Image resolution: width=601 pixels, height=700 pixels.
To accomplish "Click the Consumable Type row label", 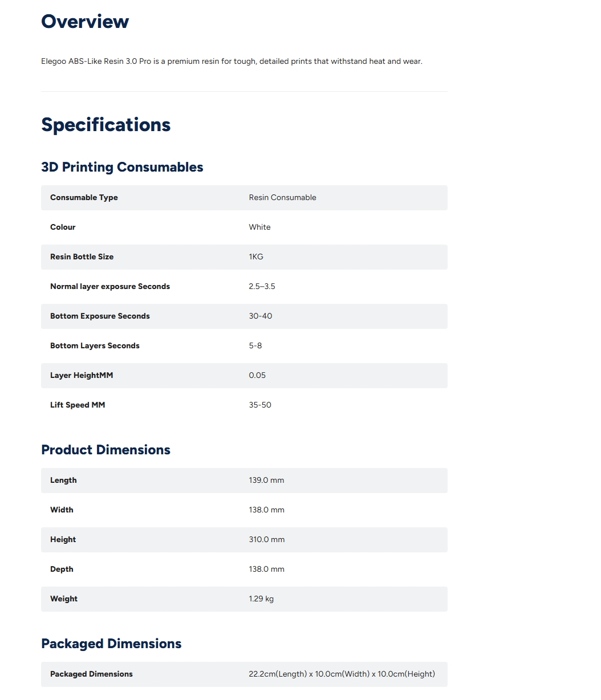I will pyautogui.click(x=84, y=198).
